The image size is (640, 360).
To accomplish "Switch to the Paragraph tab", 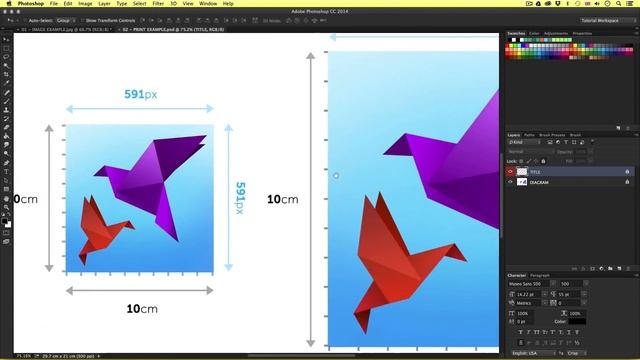I will (x=540, y=276).
